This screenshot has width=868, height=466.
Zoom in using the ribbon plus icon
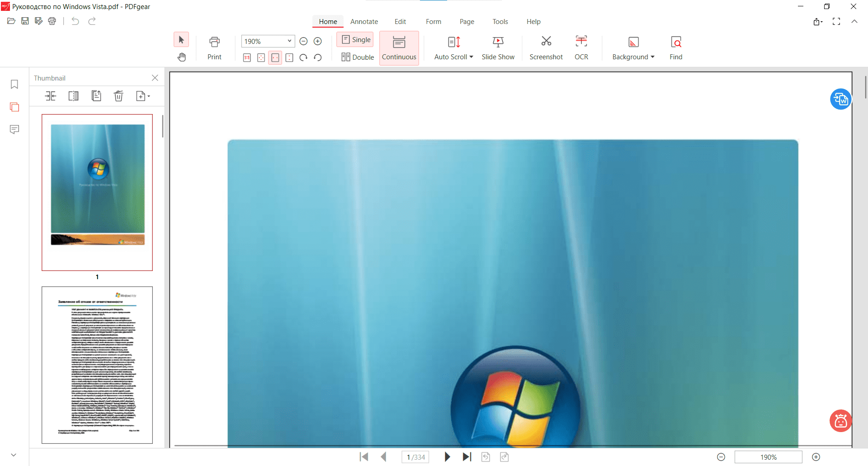click(x=318, y=41)
